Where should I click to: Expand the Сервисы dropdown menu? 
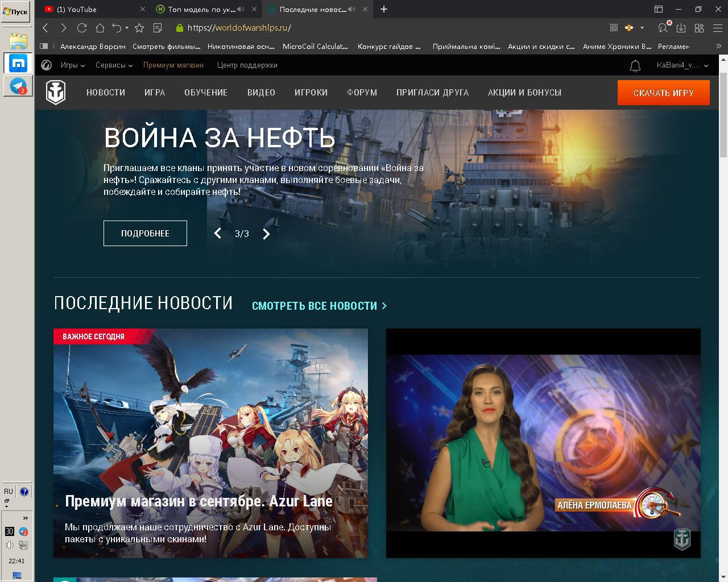114,65
